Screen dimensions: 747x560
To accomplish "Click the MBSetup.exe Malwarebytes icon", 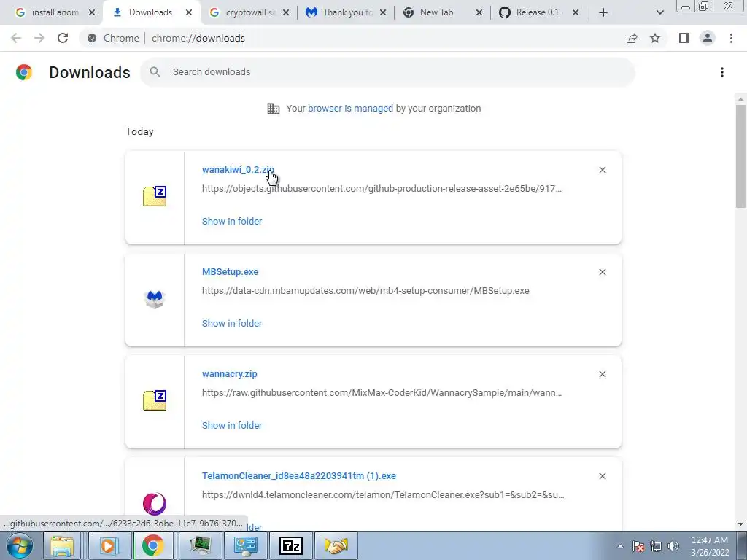I will (155, 299).
